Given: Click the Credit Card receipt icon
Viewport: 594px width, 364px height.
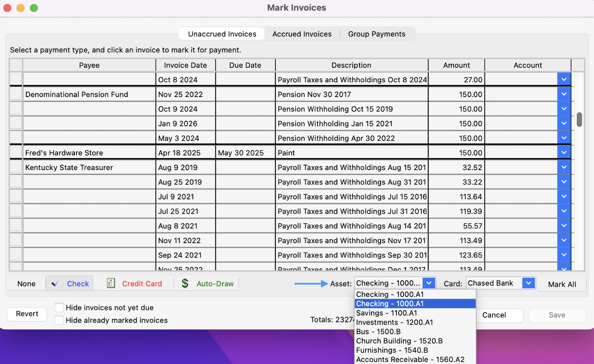Looking at the screenshot, I should 111,283.
